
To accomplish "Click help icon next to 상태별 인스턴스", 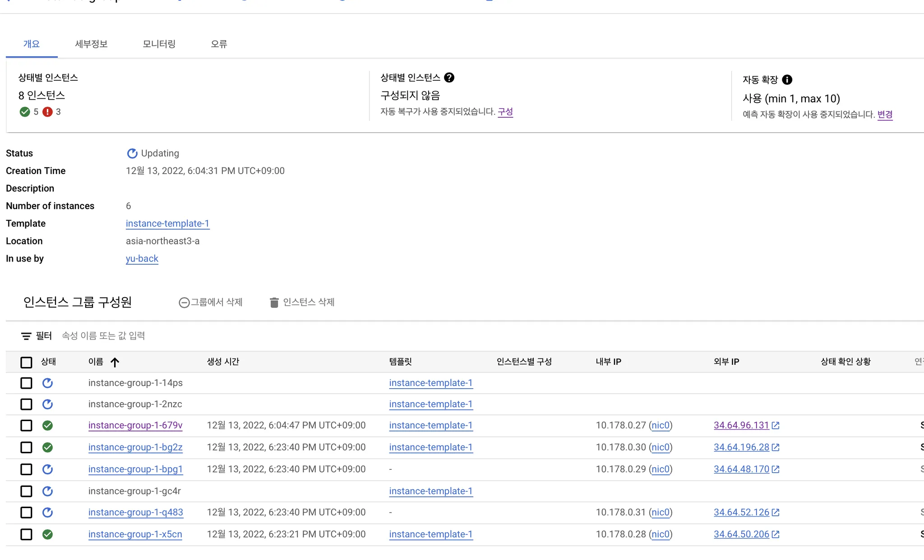I will [449, 78].
